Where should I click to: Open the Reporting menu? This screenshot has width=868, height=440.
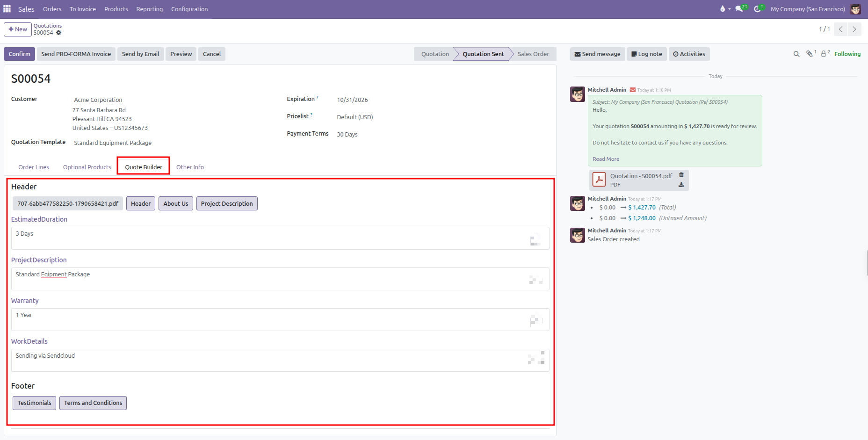[150, 9]
